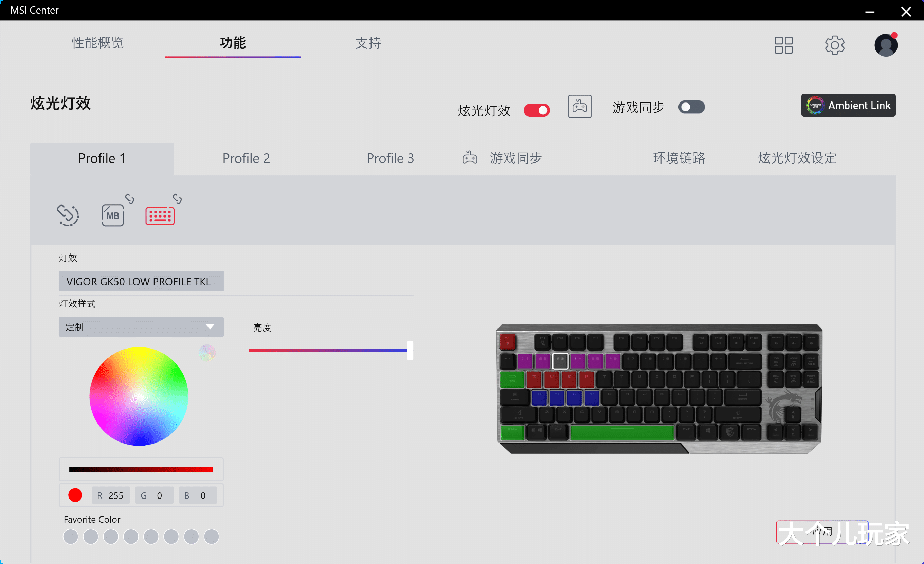Open the 环境链路 section
924x564 pixels.
pyautogui.click(x=679, y=158)
